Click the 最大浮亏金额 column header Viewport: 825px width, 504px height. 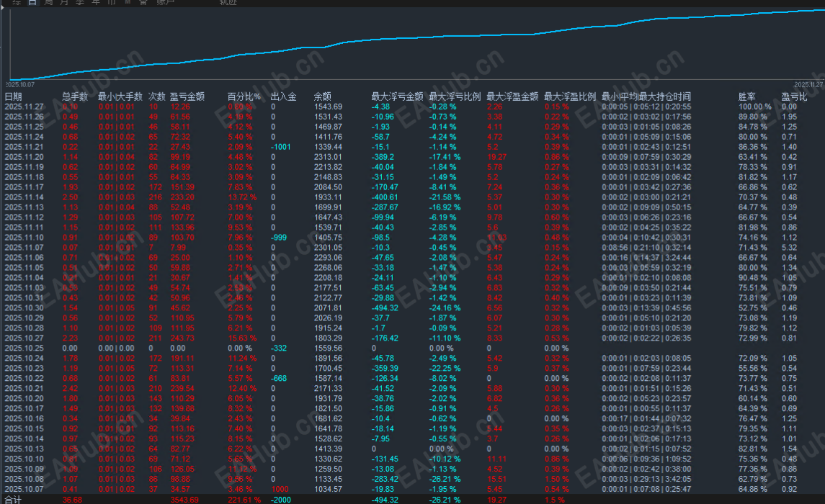(x=397, y=96)
